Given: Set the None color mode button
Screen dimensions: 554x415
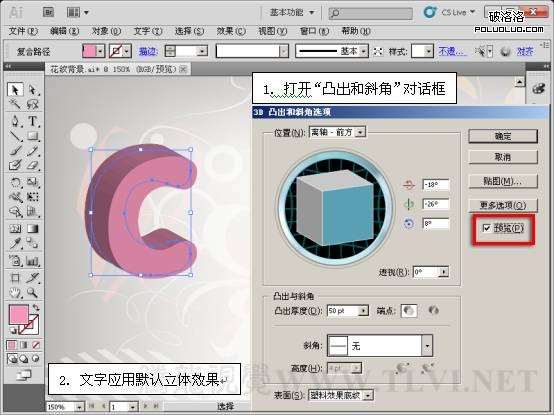Looking at the screenshot, I should tap(36, 345).
